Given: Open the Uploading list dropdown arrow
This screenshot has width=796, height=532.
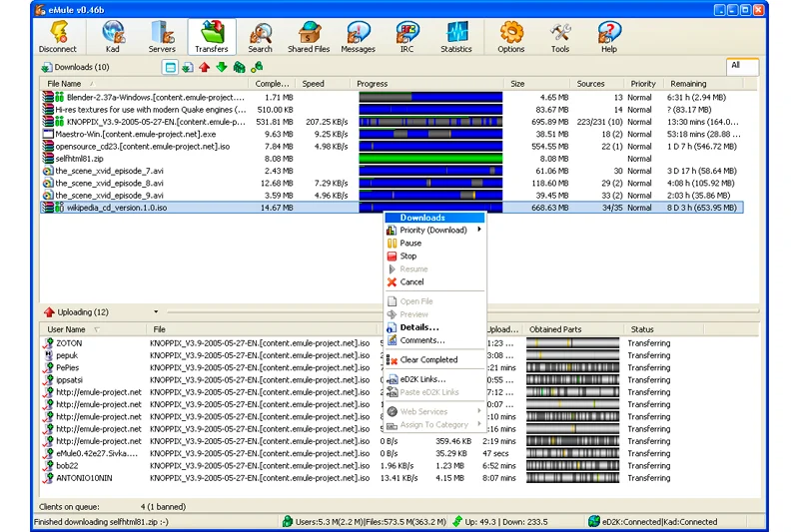Looking at the screenshot, I should pos(156,312).
